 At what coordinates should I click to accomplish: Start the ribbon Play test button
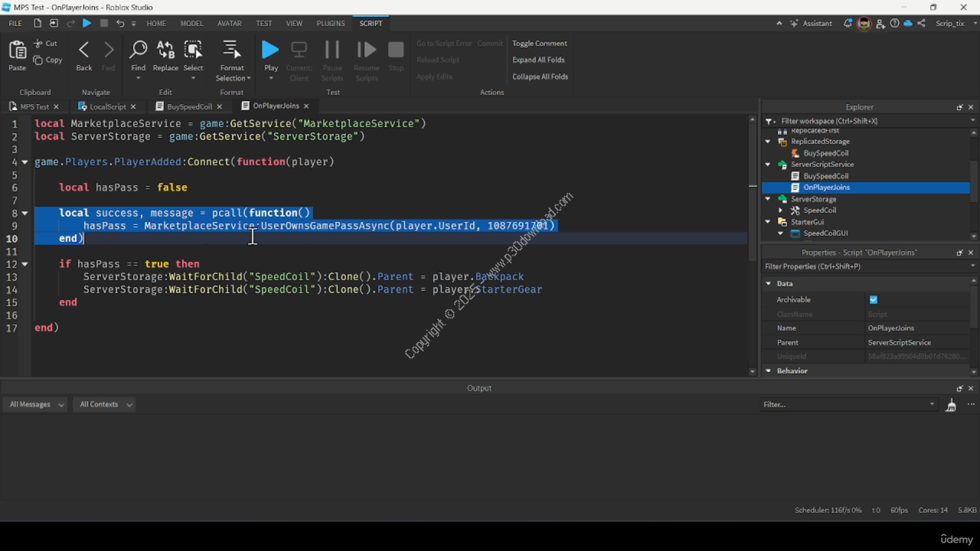click(270, 51)
